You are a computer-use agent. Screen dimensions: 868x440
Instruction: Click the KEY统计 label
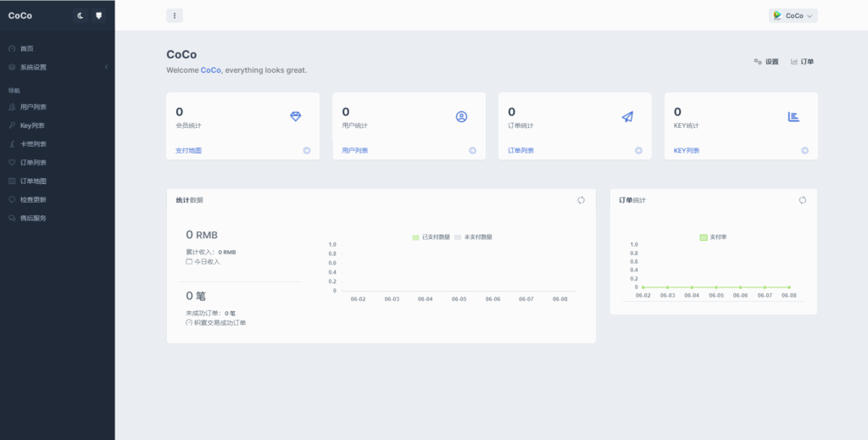(x=687, y=125)
